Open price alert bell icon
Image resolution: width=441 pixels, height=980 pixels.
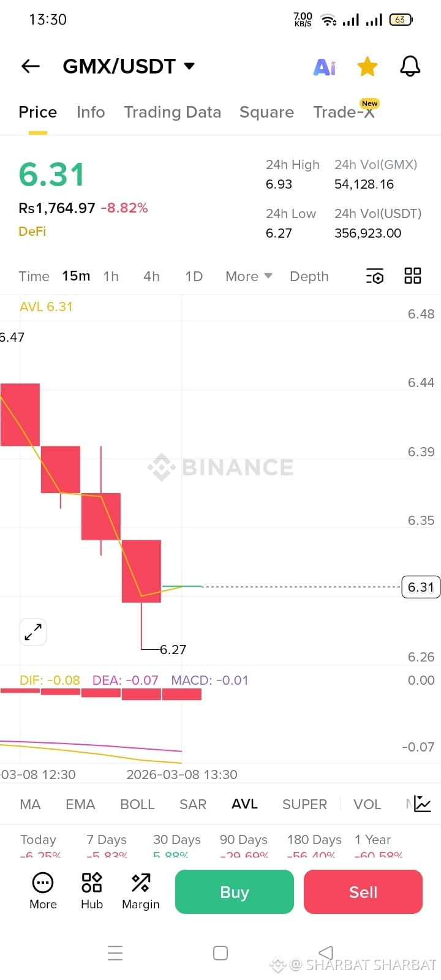[410, 66]
